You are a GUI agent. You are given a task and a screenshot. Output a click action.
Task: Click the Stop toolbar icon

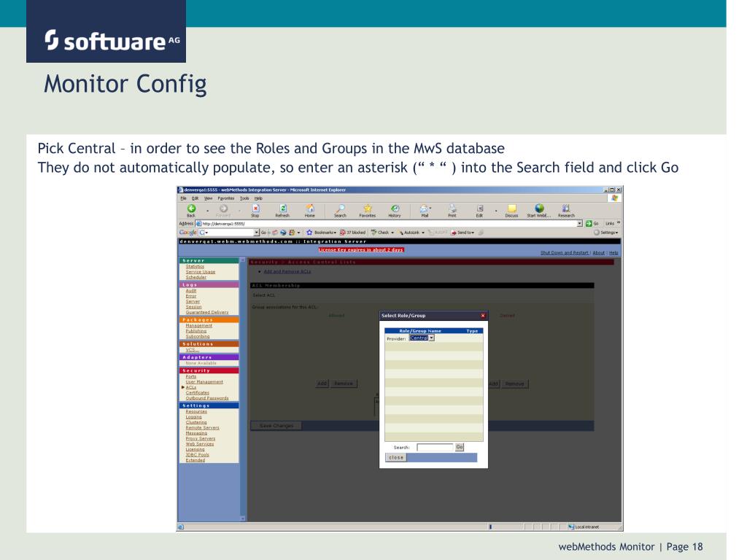(255, 209)
